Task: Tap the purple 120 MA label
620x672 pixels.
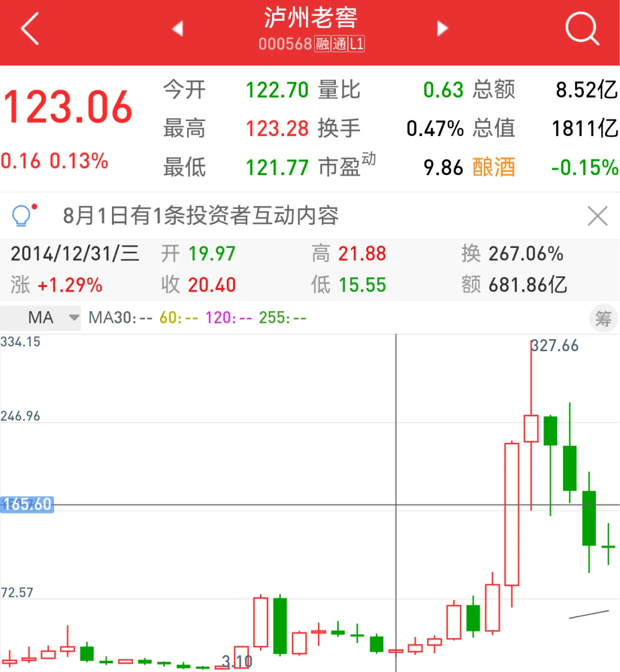Action: coord(228,318)
